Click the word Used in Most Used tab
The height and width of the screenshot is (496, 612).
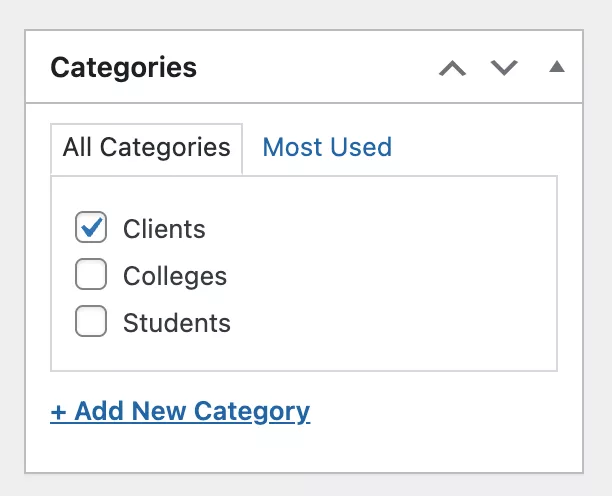(x=361, y=148)
